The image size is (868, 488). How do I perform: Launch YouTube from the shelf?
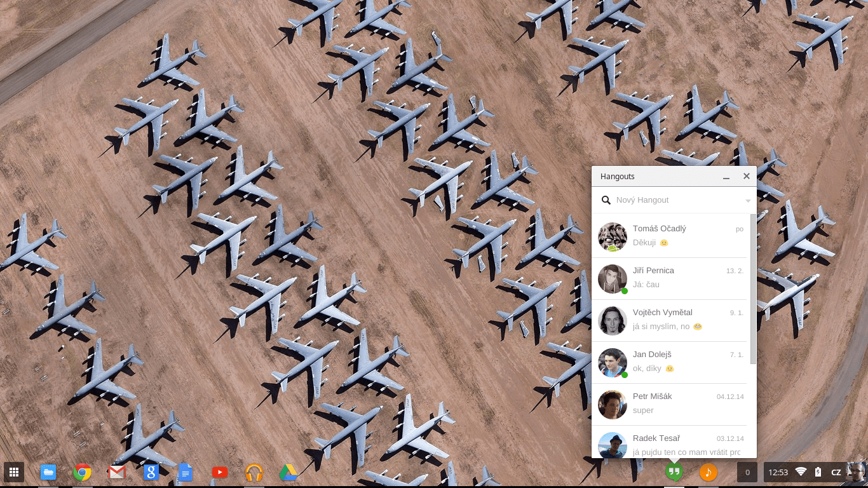[219, 472]
